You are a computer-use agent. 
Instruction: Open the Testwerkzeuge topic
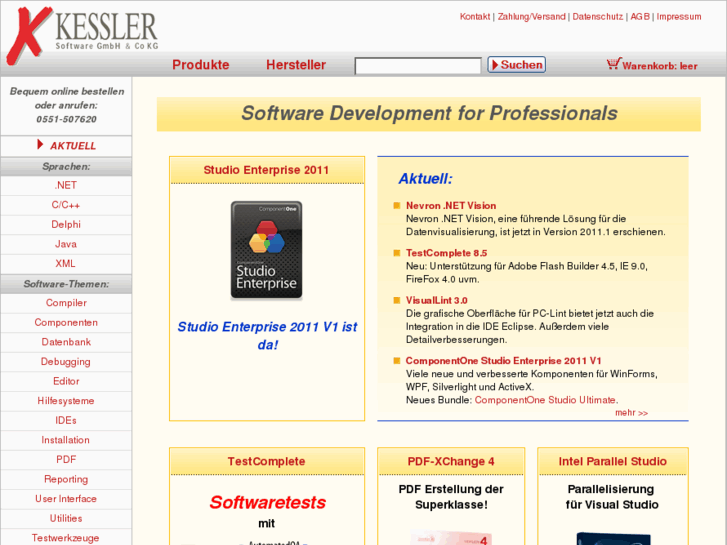tap(66, 538)
